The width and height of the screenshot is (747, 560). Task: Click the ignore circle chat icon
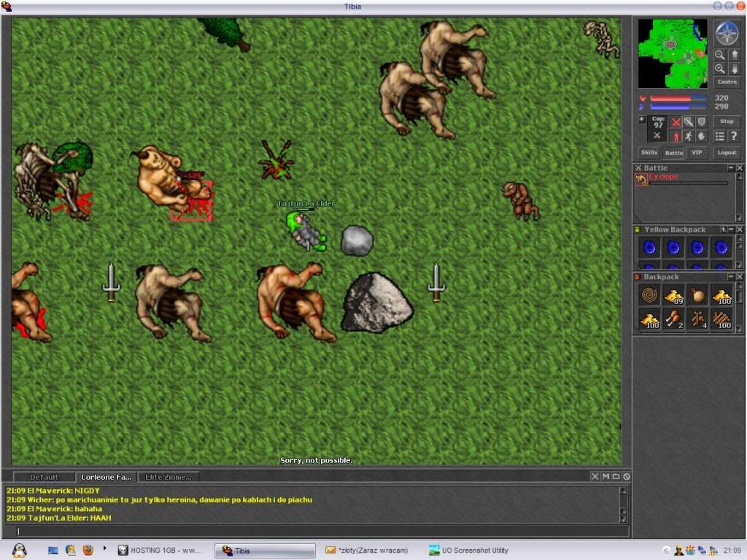(x=627, y=476)
